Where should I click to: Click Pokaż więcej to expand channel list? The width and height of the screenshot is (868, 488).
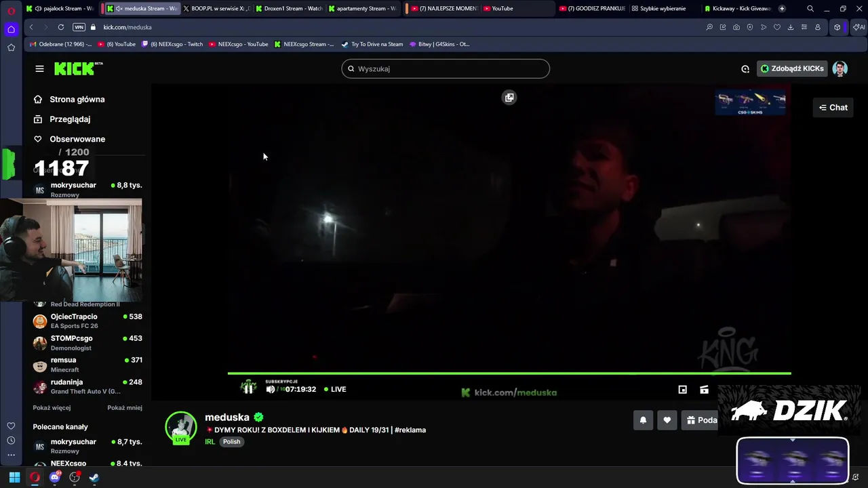point(52,407)
